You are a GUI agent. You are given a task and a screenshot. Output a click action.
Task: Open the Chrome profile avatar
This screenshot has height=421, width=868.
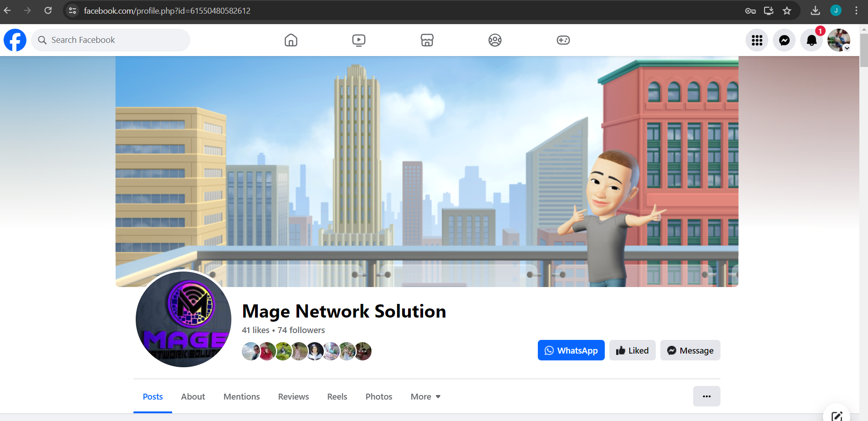(x=836, y=10)
